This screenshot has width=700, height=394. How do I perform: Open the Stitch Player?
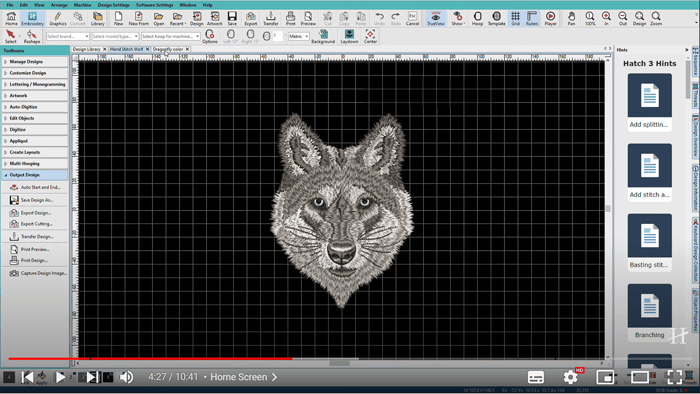(x=550, y=18)
